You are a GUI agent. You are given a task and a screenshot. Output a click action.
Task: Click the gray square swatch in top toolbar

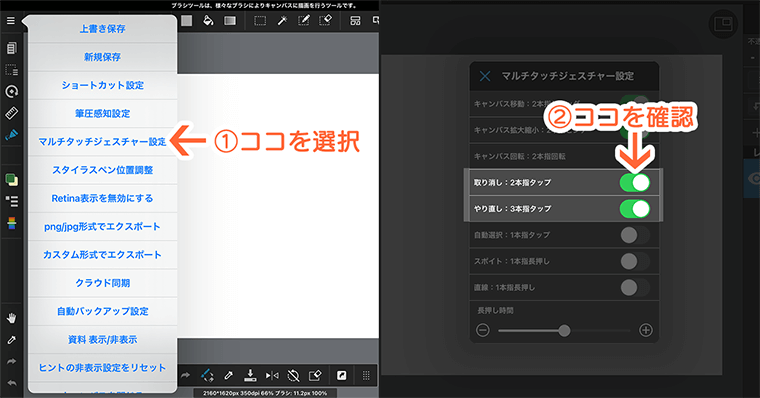pos(187,20)
